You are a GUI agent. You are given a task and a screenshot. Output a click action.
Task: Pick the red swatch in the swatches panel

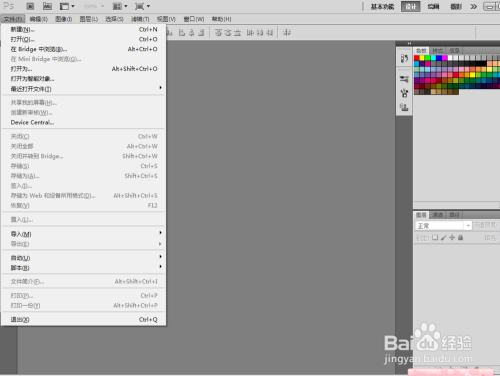[417, 58]
